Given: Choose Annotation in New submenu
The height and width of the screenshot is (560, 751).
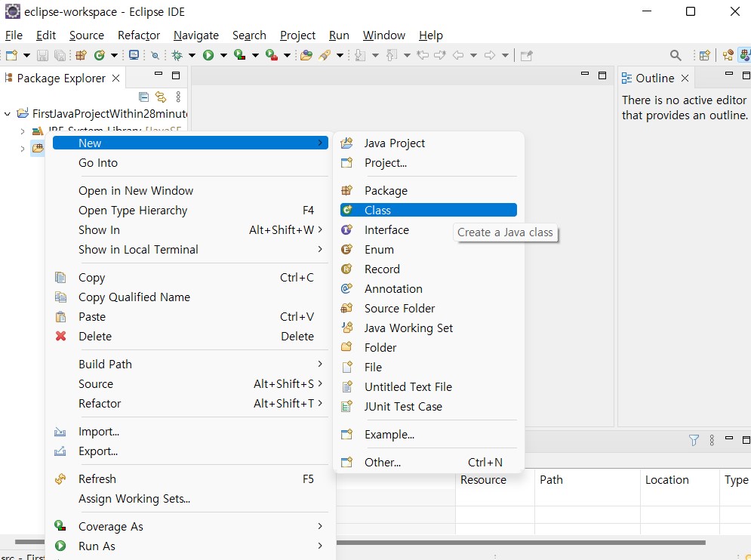Looking at the screenshot, I should (x=429, y=289).
